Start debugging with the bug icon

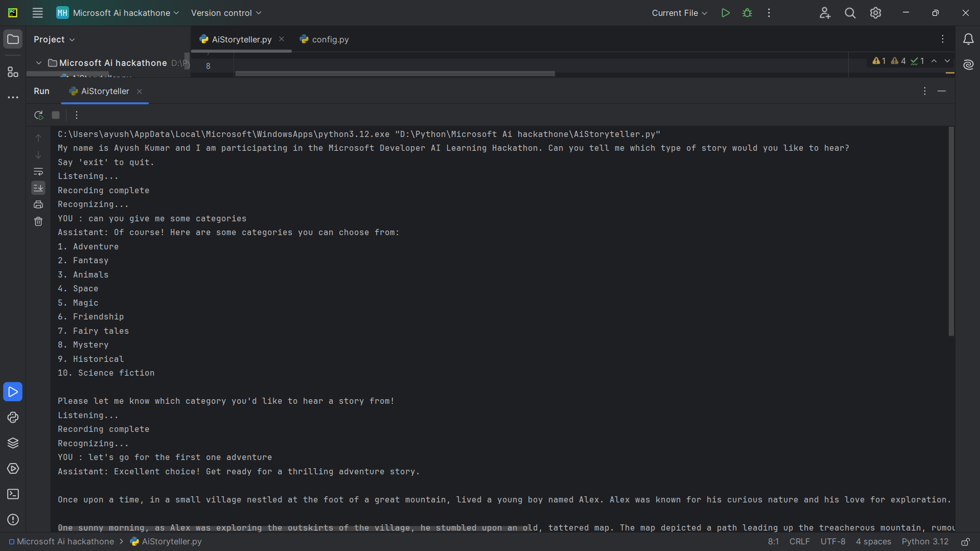click(747, 13)
